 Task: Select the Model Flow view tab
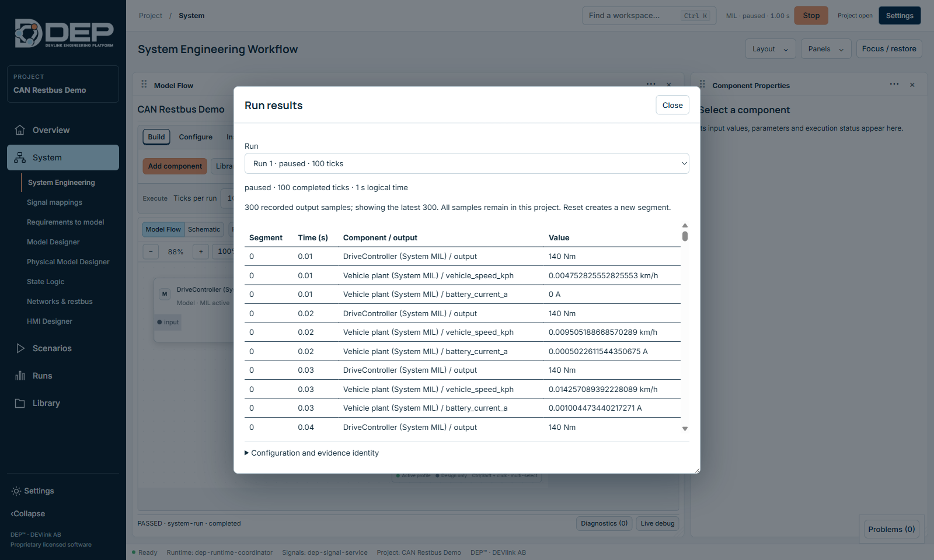point(163,229)
